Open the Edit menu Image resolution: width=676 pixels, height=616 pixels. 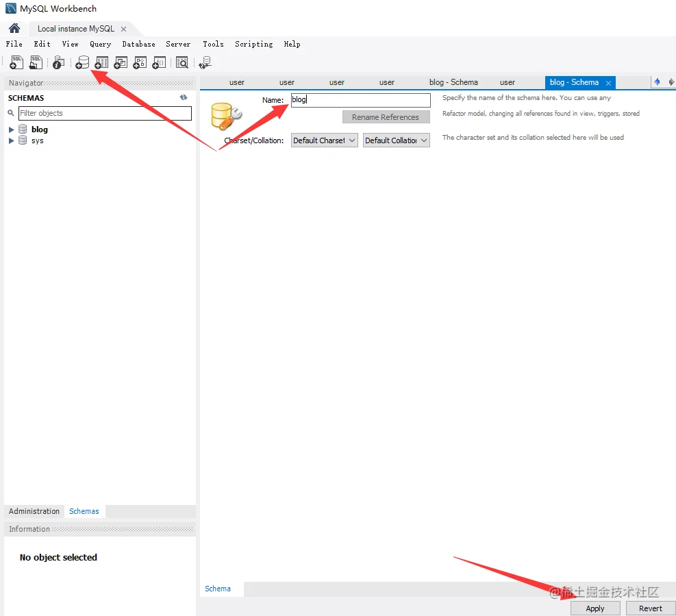point(42,44)
